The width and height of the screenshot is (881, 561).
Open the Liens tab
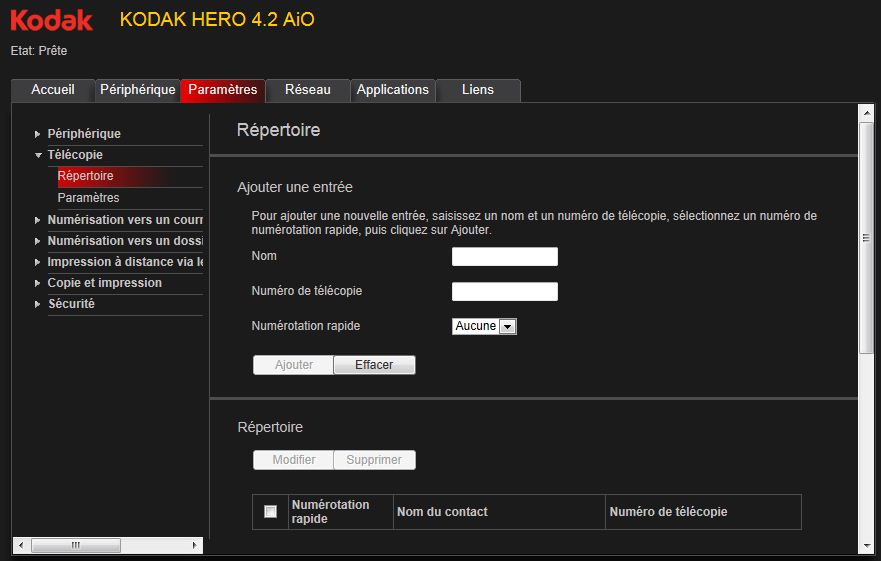tap(478, 90)
